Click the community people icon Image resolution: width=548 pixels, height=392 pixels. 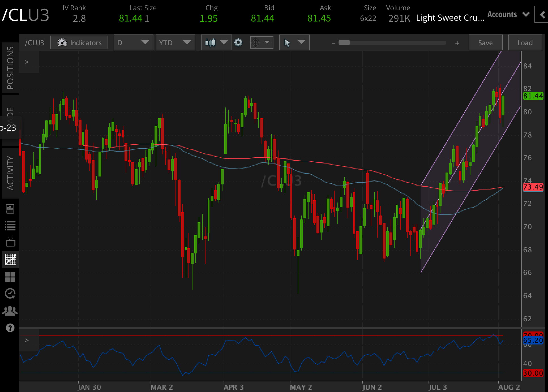[10, 311]
